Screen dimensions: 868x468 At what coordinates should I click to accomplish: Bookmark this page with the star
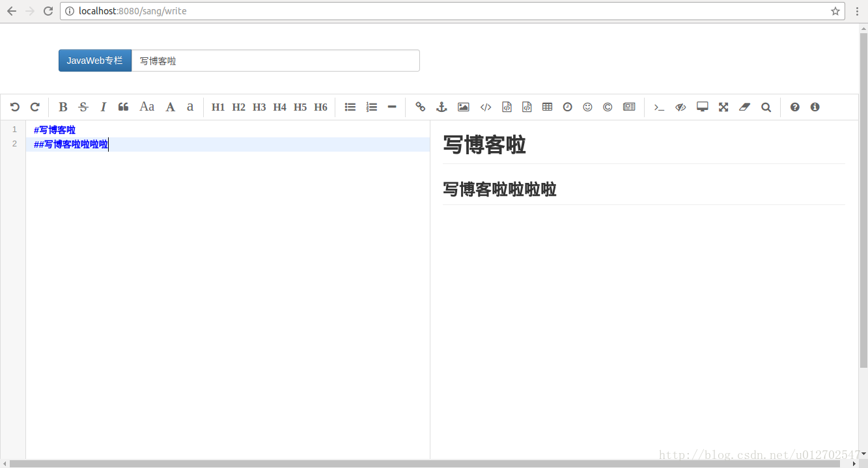point(835,11)
